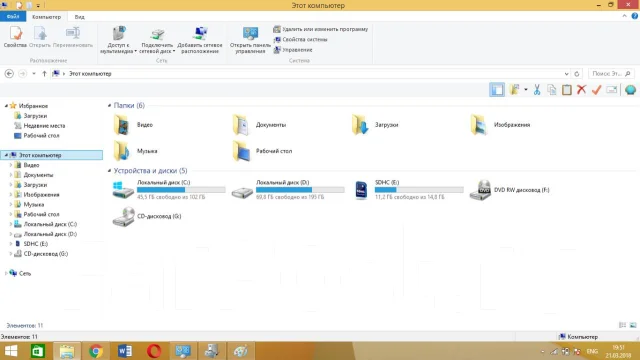
Task: Click the red X Delete toolbar icon
Action: 581,90
